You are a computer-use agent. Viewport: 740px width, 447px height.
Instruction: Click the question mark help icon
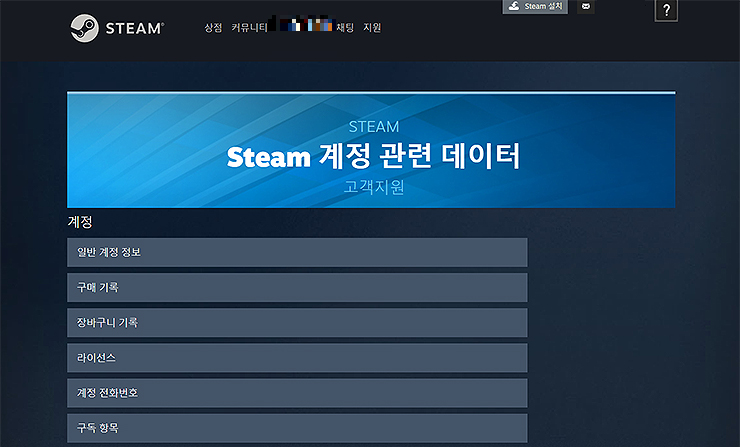click(x=666, y=10)
